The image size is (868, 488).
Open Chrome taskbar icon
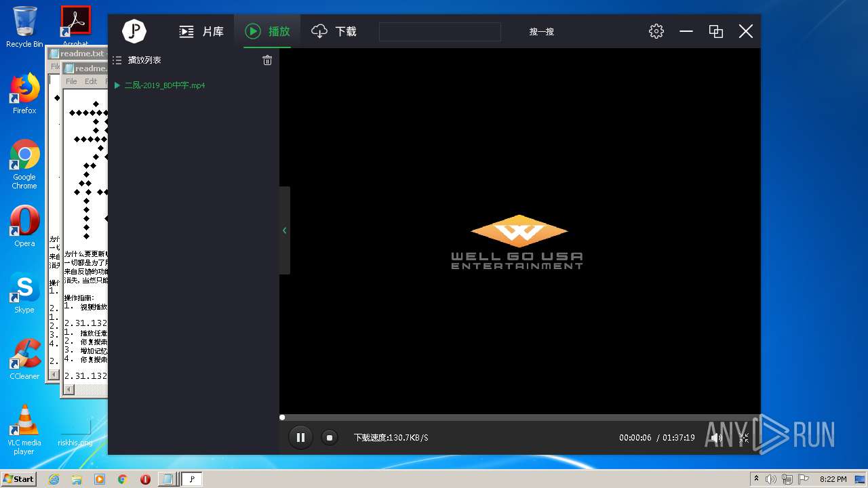pyautogui.click(x=122, y=479)
